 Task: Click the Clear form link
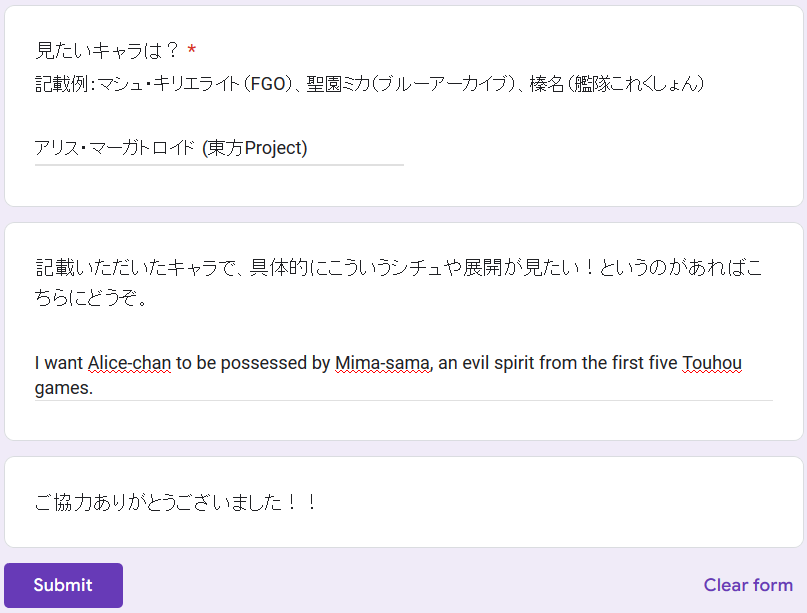click(747, 585)
